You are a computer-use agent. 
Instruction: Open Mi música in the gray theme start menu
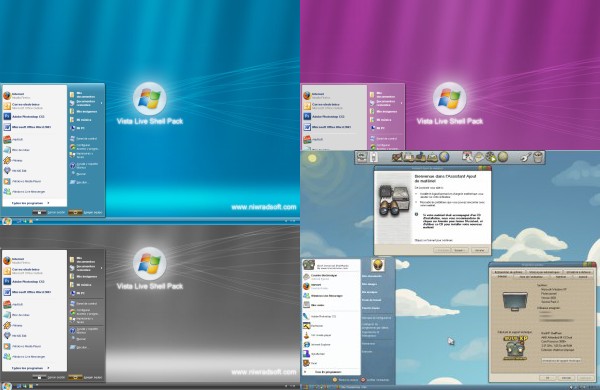pos(83,285)
